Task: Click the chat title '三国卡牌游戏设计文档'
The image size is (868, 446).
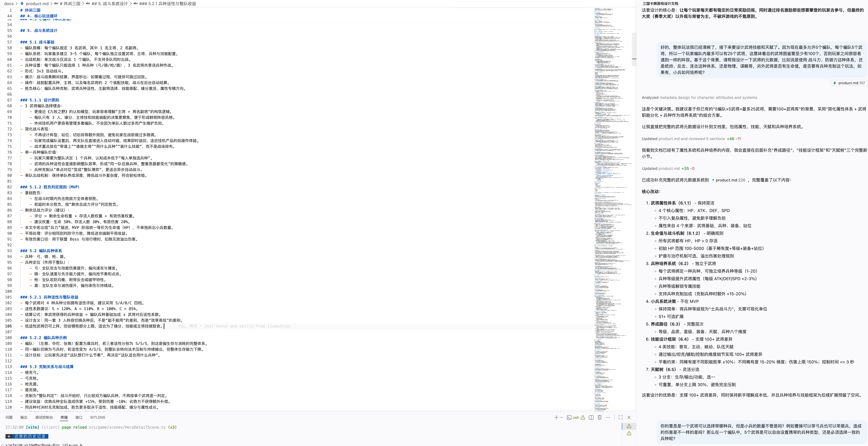Action: pyautogui.click(x=661, y=4)
